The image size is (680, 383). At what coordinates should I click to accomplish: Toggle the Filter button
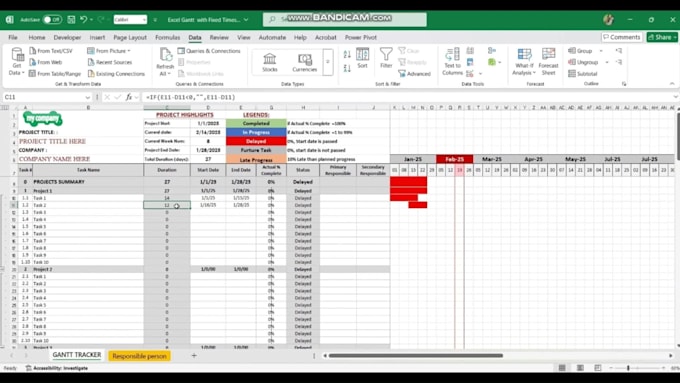click(x=386, y=58)
